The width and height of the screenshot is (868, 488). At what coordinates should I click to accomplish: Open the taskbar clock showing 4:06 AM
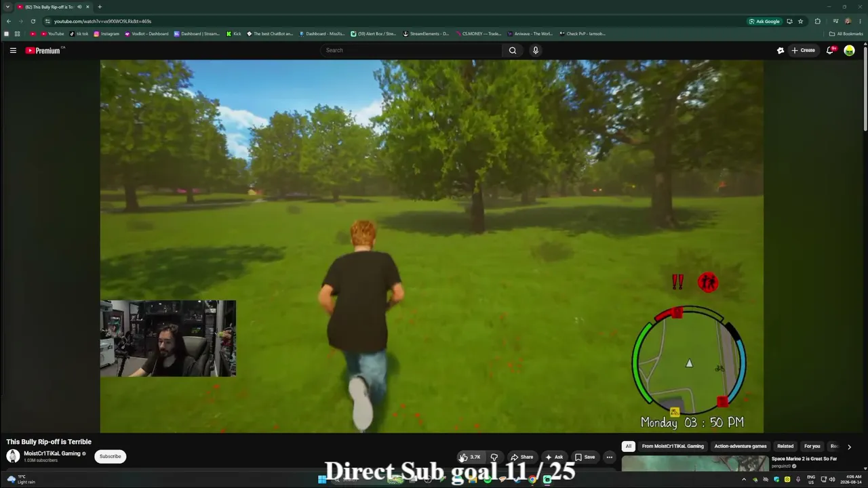coord(850,479)
